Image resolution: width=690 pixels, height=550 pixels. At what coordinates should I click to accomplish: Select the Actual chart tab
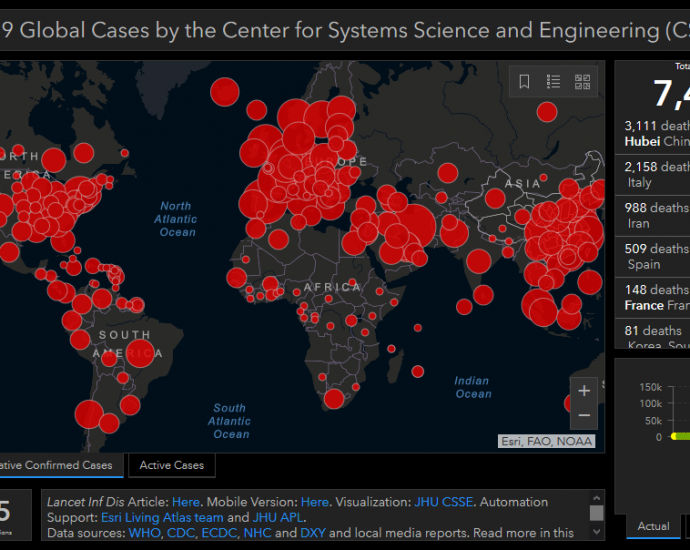pos(653,526)
